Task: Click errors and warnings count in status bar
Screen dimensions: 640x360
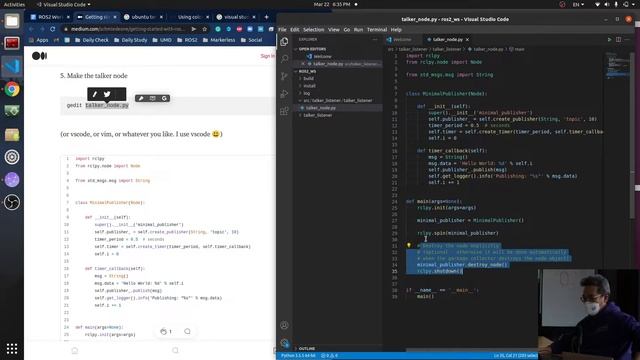Action: 329,356
